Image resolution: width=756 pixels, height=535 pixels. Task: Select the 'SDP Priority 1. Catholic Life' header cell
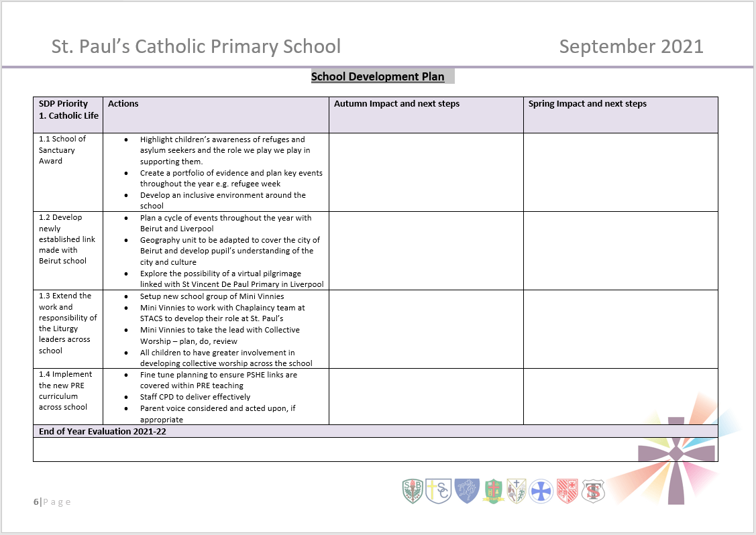(68, 115)
